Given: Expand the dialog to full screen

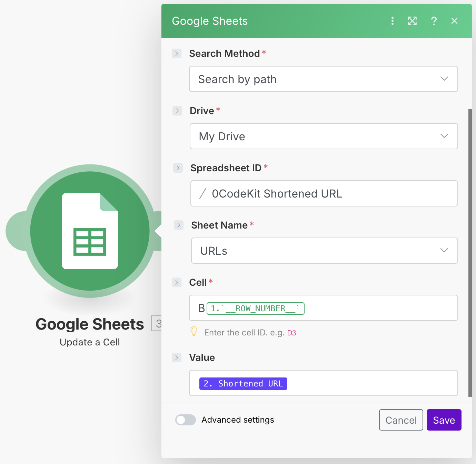Looking at the screenshot, I should (413, 21).
